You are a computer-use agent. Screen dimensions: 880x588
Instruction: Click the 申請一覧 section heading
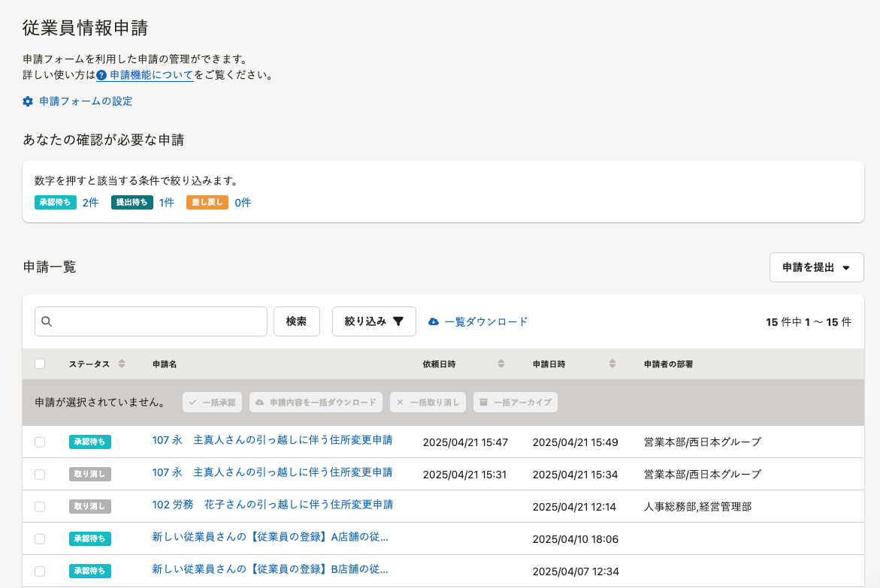click(x=50, y=267)
